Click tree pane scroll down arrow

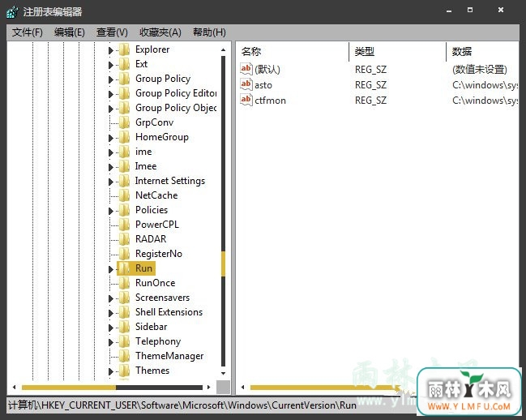point(224,373)
